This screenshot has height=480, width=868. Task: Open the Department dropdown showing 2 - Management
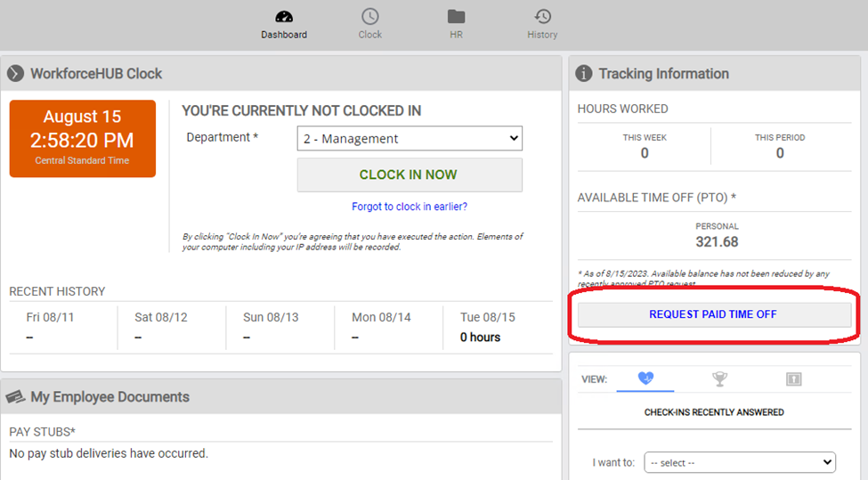click(x=410, y=138)
